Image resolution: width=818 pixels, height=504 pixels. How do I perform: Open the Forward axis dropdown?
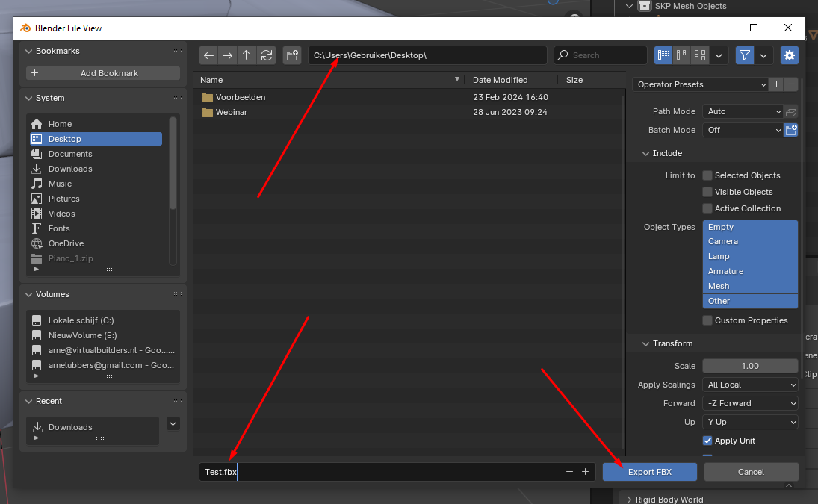[x=750, y=403]
